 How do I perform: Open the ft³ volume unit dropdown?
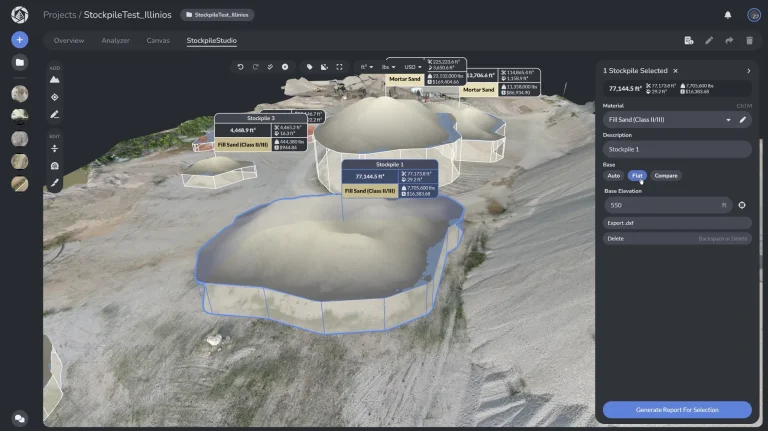366,67
